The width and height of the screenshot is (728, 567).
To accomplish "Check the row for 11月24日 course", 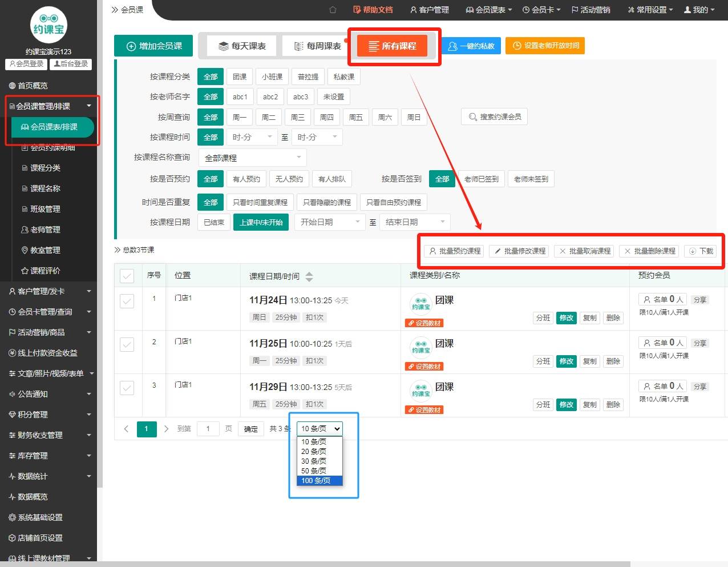I will coord(127,301).
